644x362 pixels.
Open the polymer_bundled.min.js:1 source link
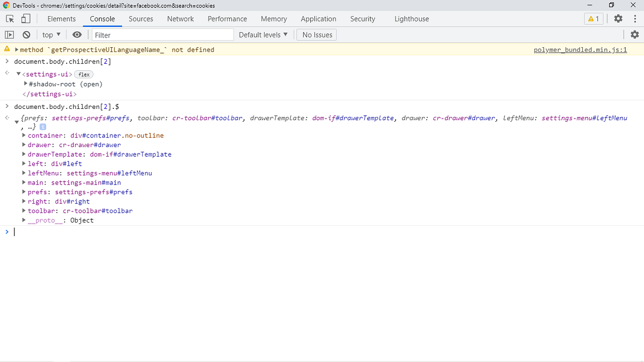pyautogui.click(x=581, y=49)
